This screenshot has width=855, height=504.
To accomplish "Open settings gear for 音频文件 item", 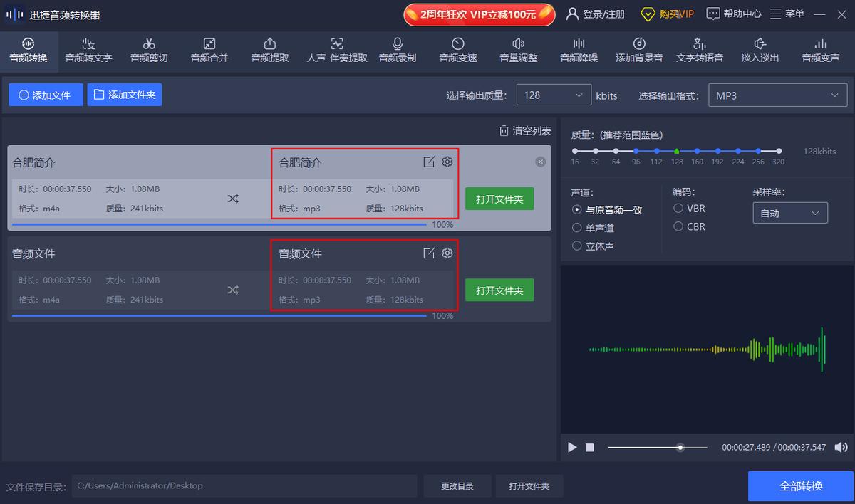I will [447, 253].
